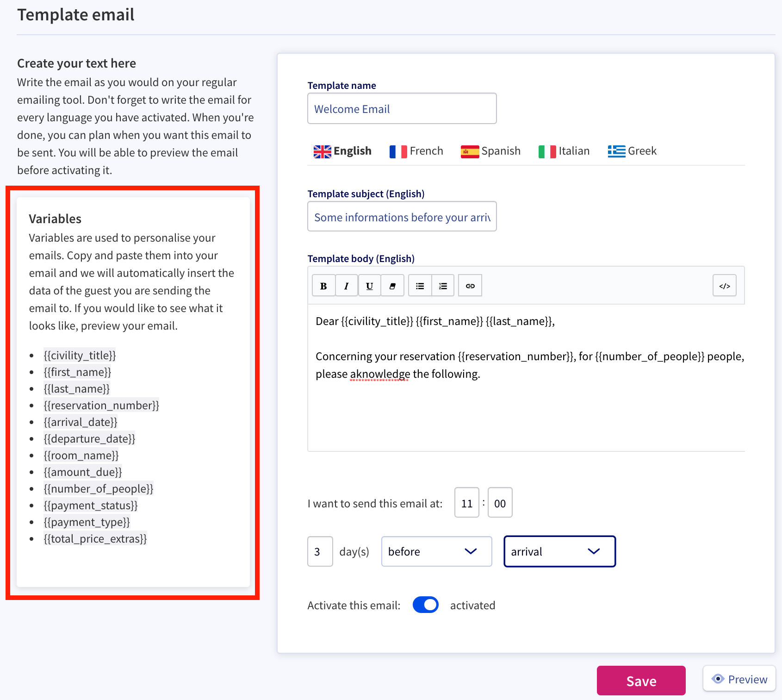Screen dimensions: 782x700
Task: Click the Template subject input field
Action: (402, 216)
